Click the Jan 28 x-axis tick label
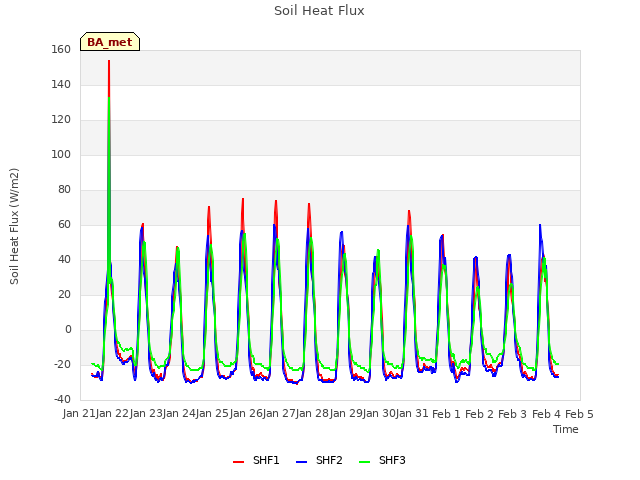Image resolution: width=640 pixels, height=480 pixels. click(x=312, y=413)
